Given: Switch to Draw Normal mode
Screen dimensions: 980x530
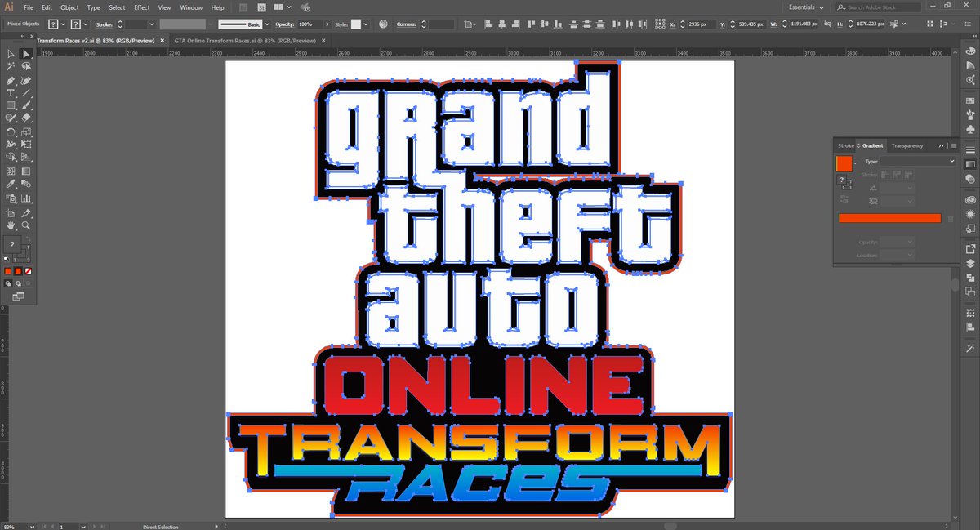Looking at the screenshot, I should click(x=7, y=283).
